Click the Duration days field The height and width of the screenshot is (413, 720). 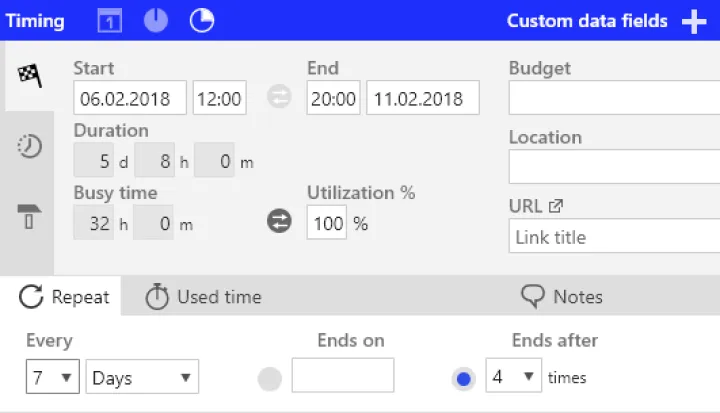pos(94,160)
